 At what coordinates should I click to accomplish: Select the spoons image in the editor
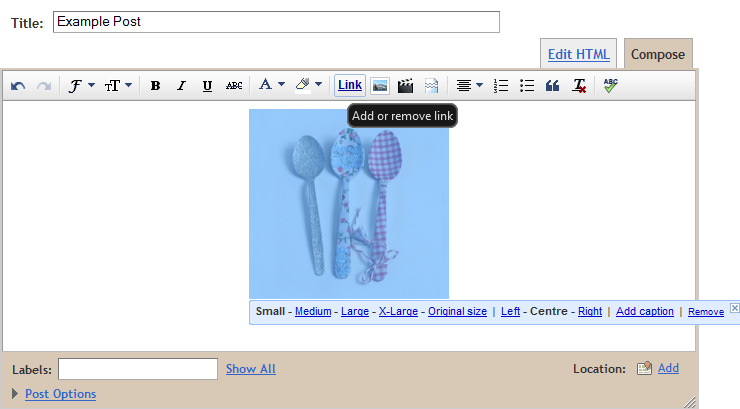349,204
